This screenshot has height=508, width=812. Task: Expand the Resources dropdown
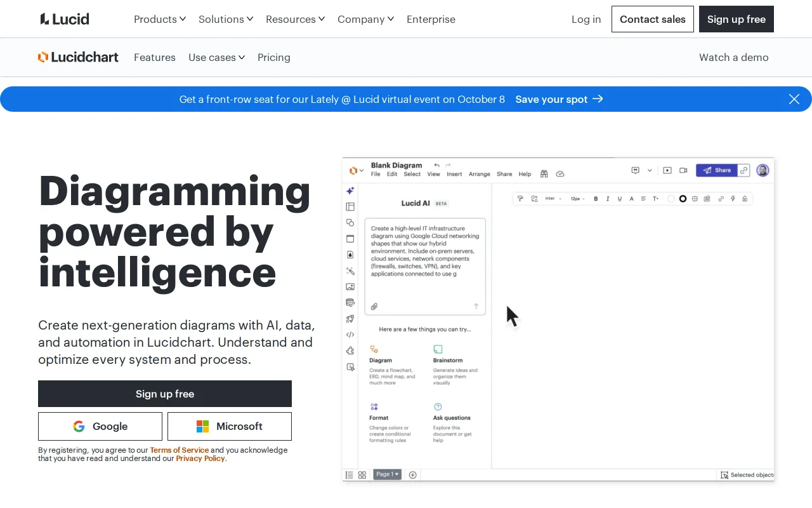tap(296, 19)
